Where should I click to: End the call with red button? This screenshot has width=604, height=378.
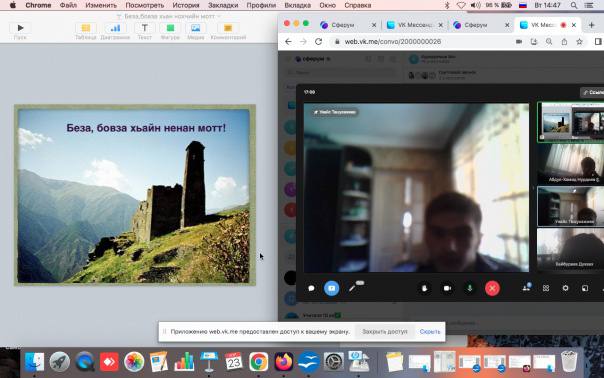(x=492, y=288)
